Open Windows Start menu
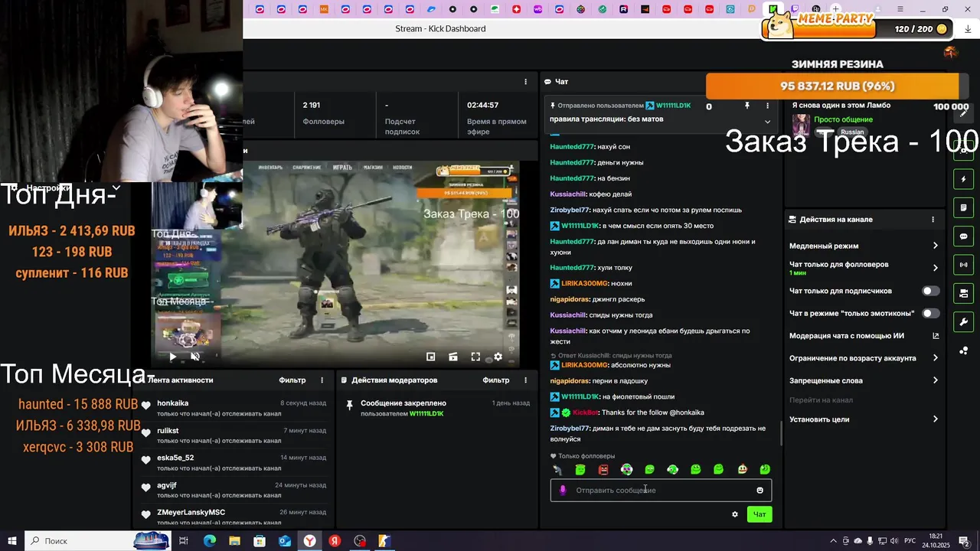The height and width of the screenshot is (551, 980). (x=11, y=541)
